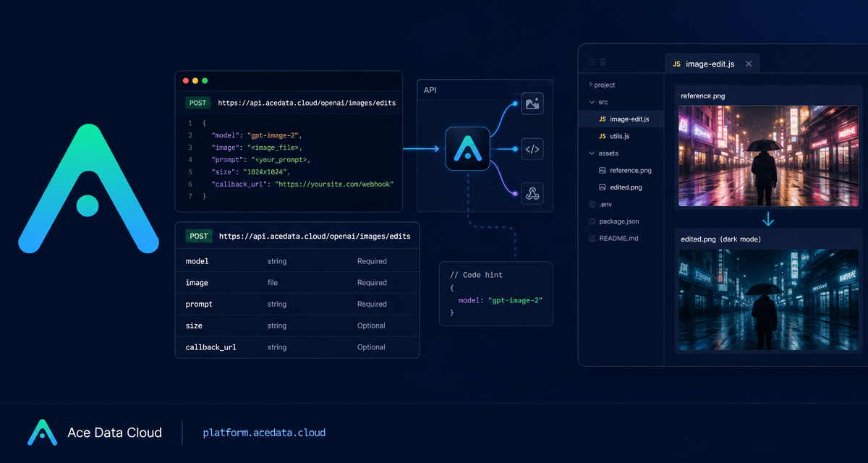Image resolution: width=868 pixels, height=463 pixels.
Task: Click the POST badge in code window
Action: point(198,103)
